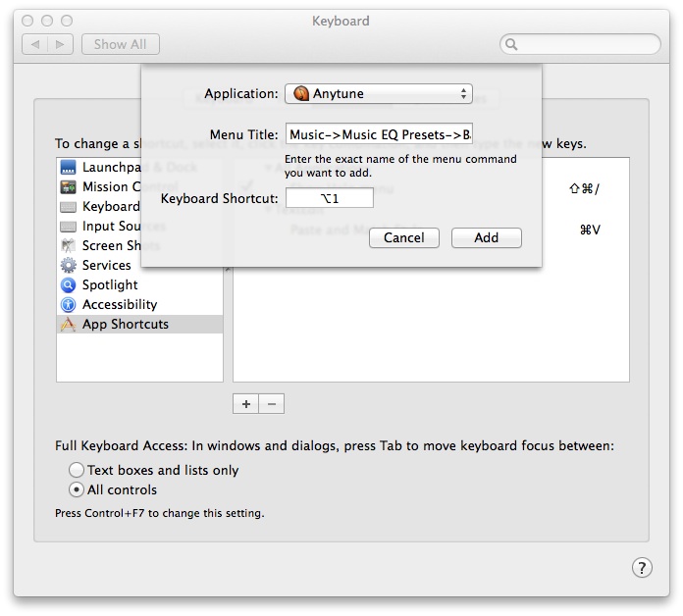Screen dimensions: 683x616
Task: Select Services text in the category list
Action: pyautogui.click(x=107, y=265)
